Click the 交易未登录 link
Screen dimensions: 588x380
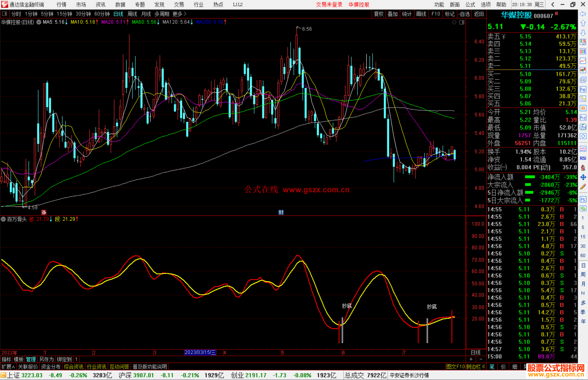tap(329, 5)
